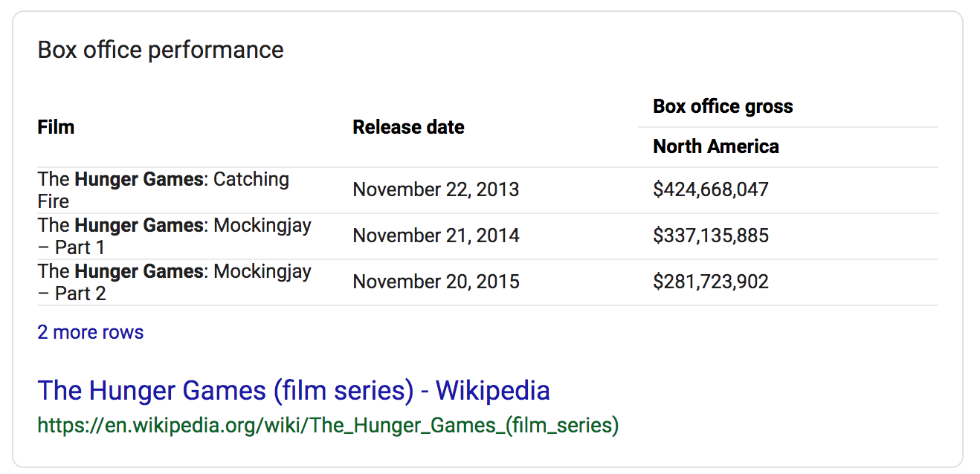
Task: Click the bold 'Hunger Games' text in Catching Fire row
Action: point(139,179)
